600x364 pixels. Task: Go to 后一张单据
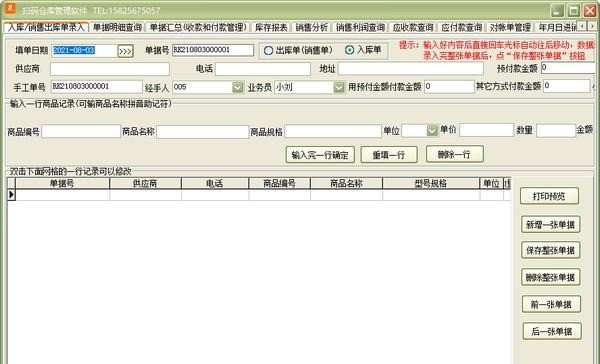click(x=552, y=331)
